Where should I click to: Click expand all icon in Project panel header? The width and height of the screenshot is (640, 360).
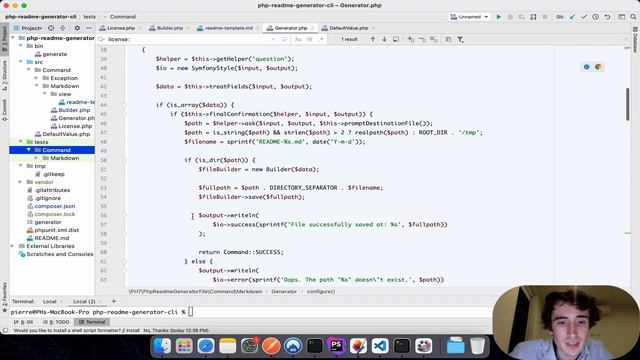[63, 28]
